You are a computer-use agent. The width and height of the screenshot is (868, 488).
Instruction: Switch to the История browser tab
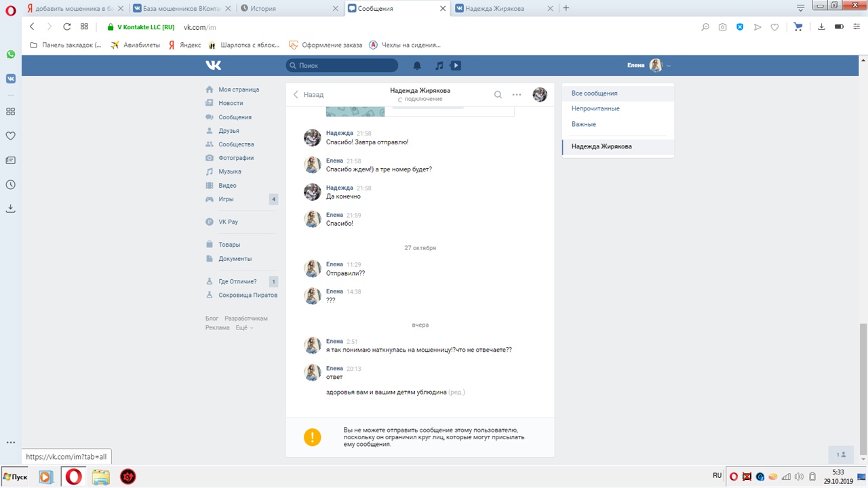tap(290, 8)
